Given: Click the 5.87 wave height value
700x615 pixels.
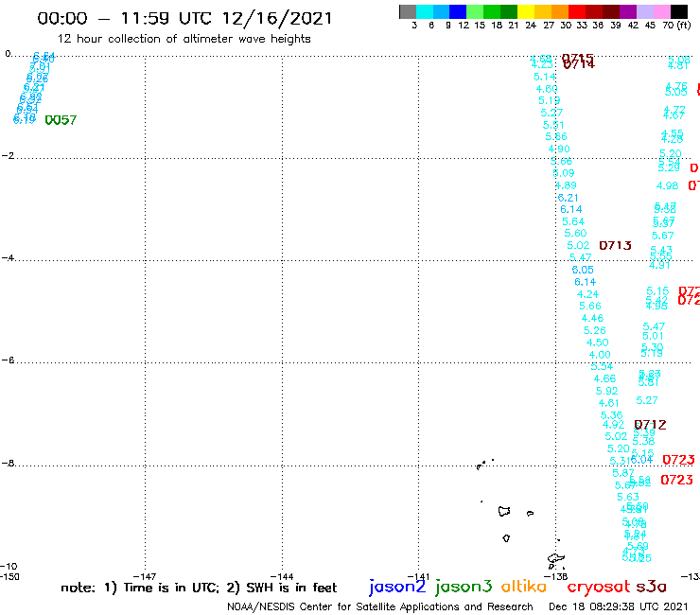Looking at the screenshot, I should click(x=623, y=473).
